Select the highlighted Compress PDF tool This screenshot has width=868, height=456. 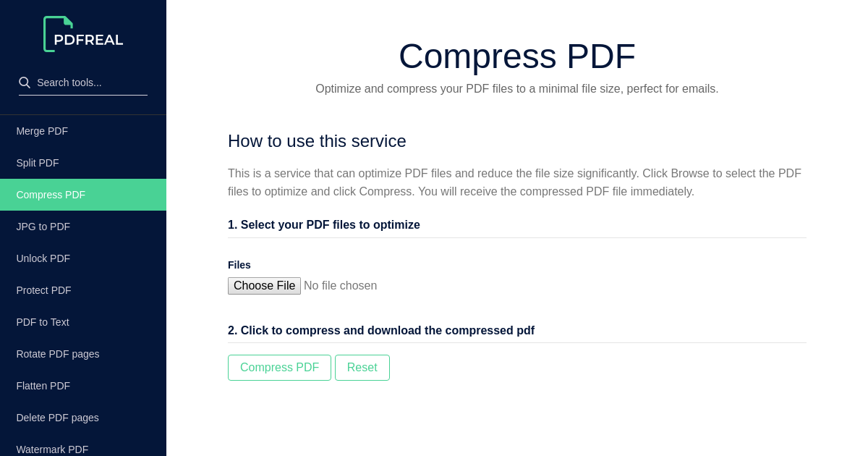point(51,195)
